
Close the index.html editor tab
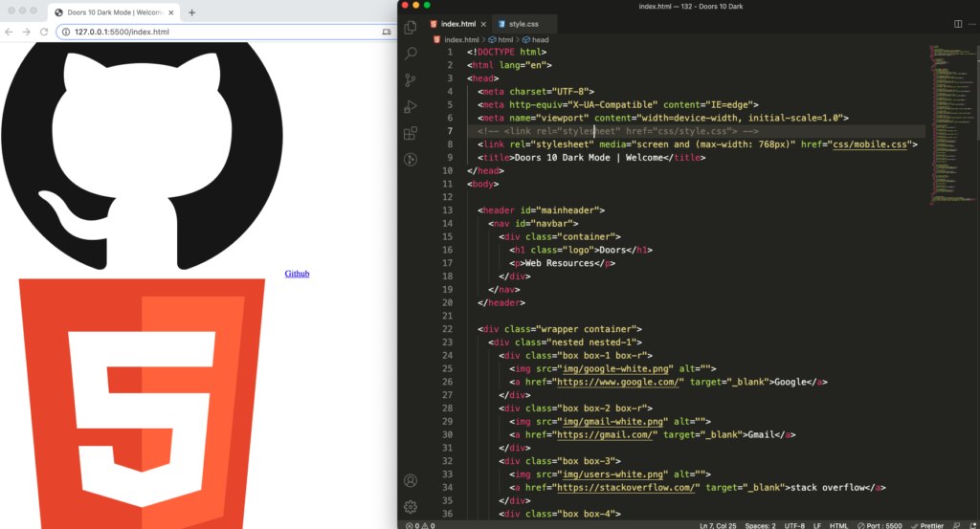pos(483,24)
